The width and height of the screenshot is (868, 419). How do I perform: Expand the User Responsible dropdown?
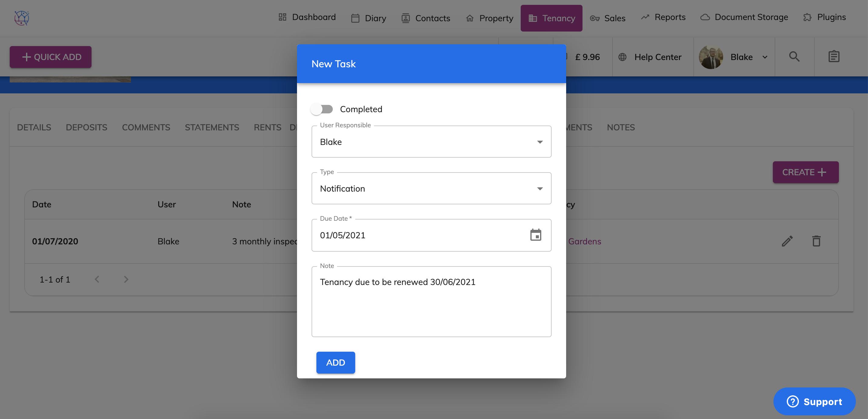click(x=431, y=142)
